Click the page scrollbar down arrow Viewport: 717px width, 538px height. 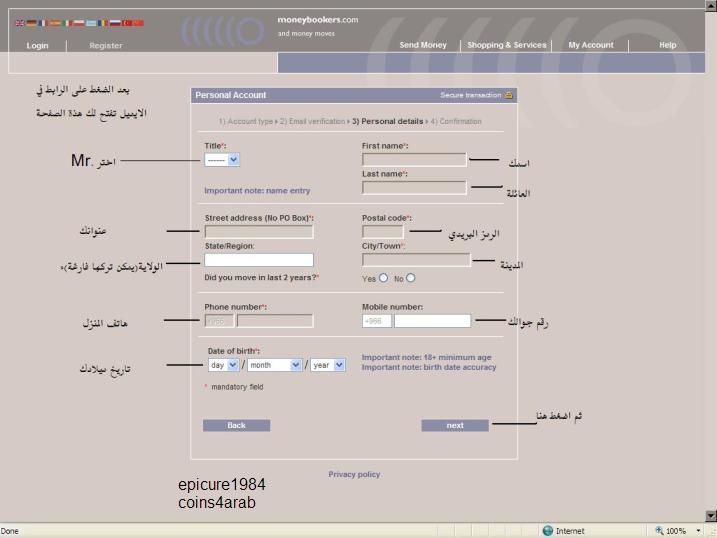point(711,517)
